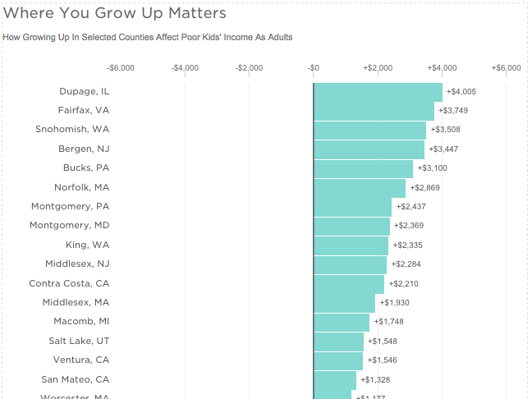The image size is (532, 399).
Task: Click the +$4,005 value label
Action: click(x=461, y=92)
